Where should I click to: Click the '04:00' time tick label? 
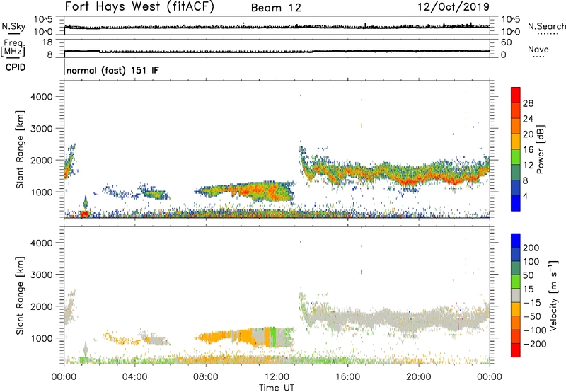tap(134, 377)
